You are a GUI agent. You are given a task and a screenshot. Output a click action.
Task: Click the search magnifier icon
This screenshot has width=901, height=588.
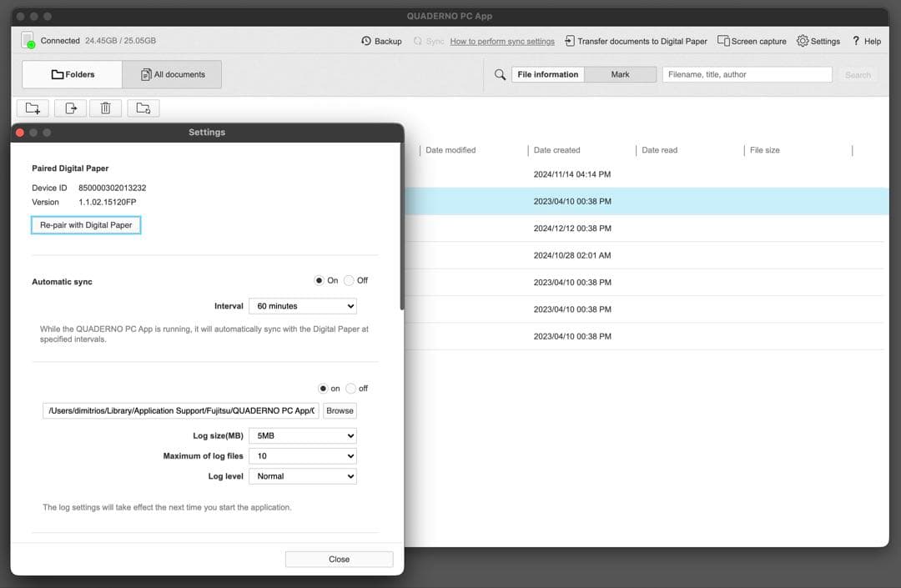(500, 75)
